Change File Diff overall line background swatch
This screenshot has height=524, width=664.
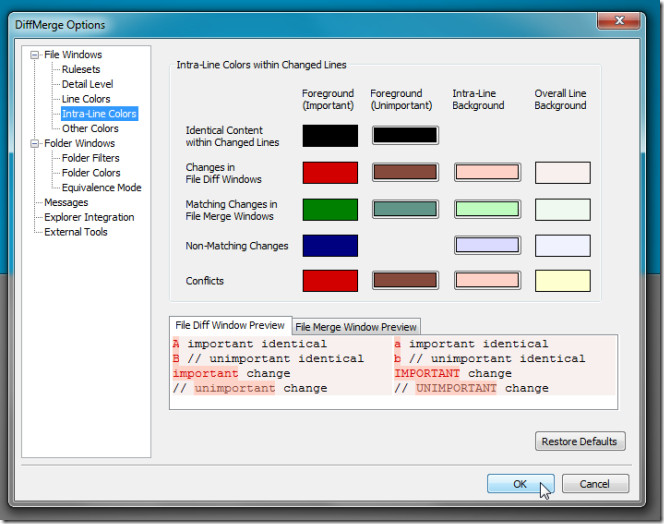tap(563, 173)
